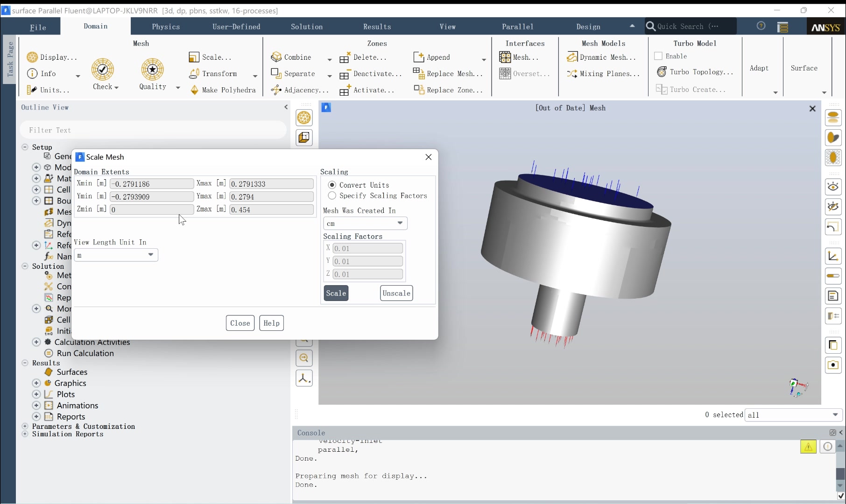Switch to the Physics tab
This screenshot has width=846, height=504.
click(x=166, y=27)
